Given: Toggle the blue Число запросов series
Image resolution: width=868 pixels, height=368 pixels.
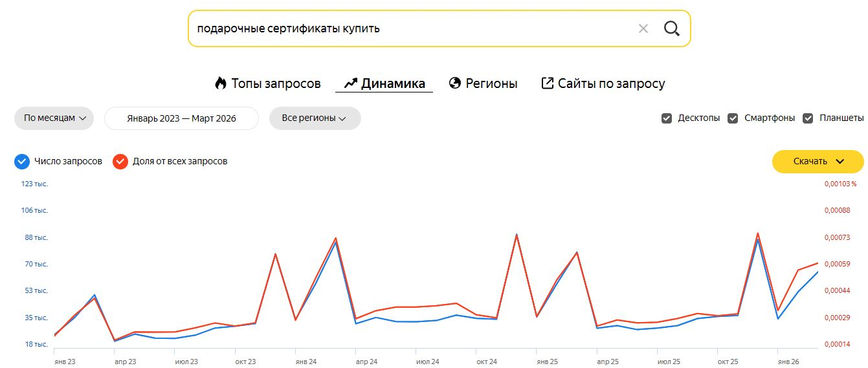Looking at the screenshot, I should (x=22, y=161).
